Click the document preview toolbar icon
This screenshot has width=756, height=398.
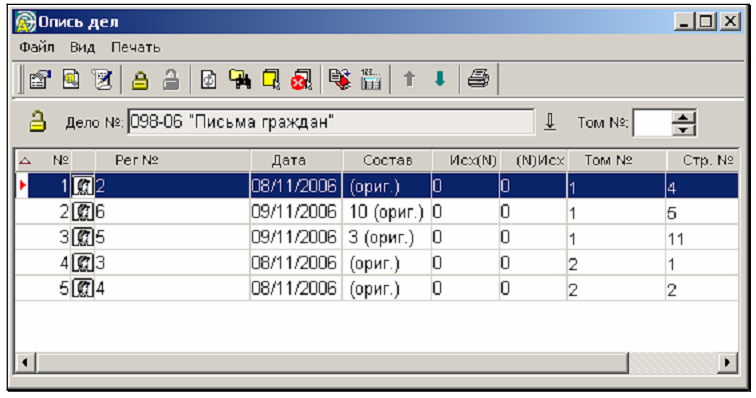pyautogui.click(x=71, y=80)
